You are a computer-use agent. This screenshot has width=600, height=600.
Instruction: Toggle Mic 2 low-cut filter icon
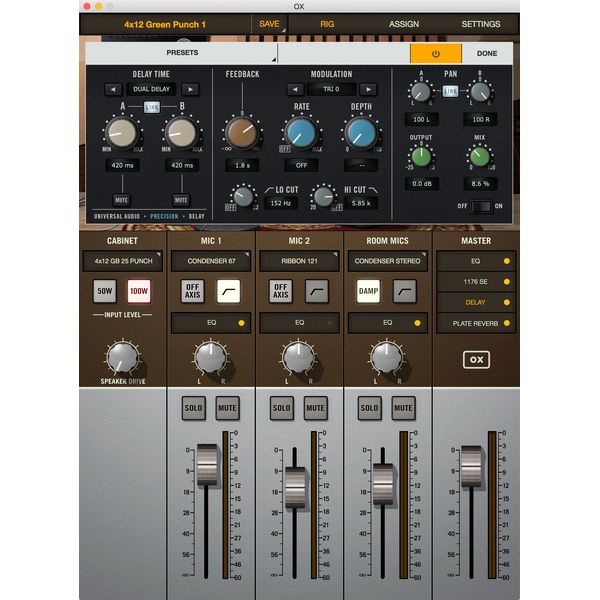pyautogui.click(x=317, y=291)
